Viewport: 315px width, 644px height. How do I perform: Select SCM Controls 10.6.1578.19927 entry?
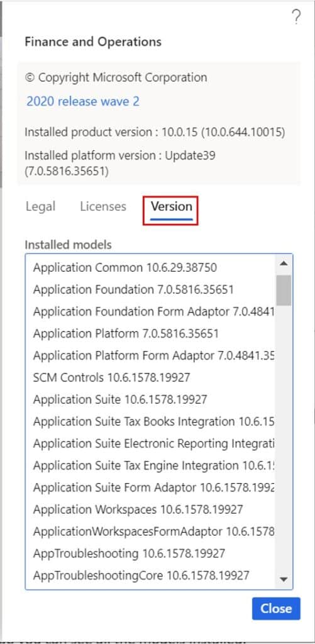tap(151, 377)
